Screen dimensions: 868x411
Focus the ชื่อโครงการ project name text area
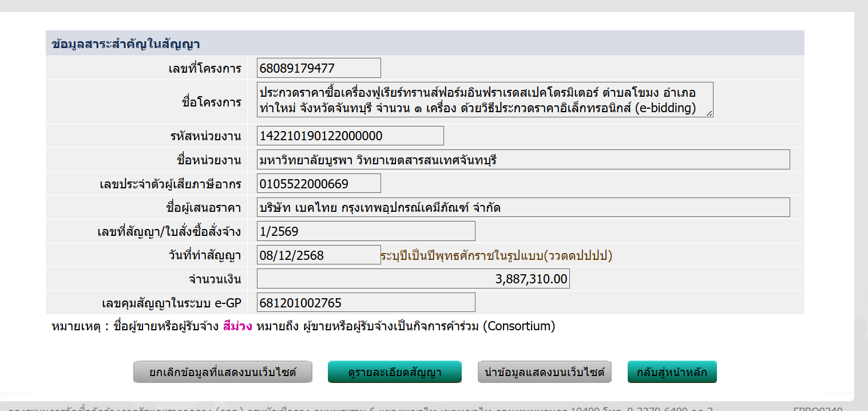(485, 100)
